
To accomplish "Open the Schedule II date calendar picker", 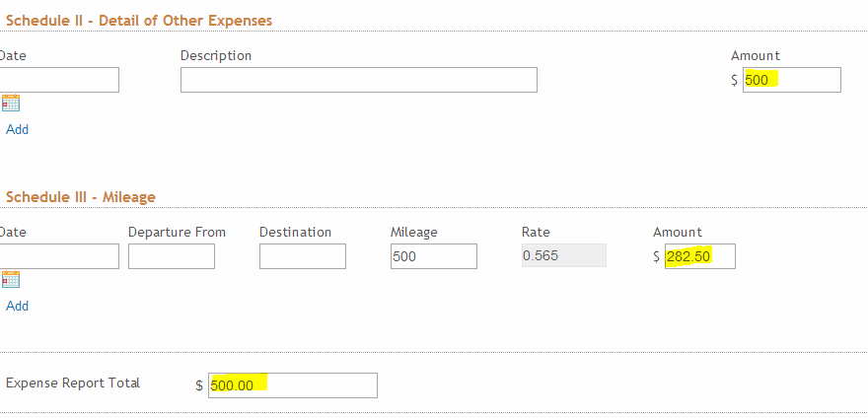I will pos(11,104).
